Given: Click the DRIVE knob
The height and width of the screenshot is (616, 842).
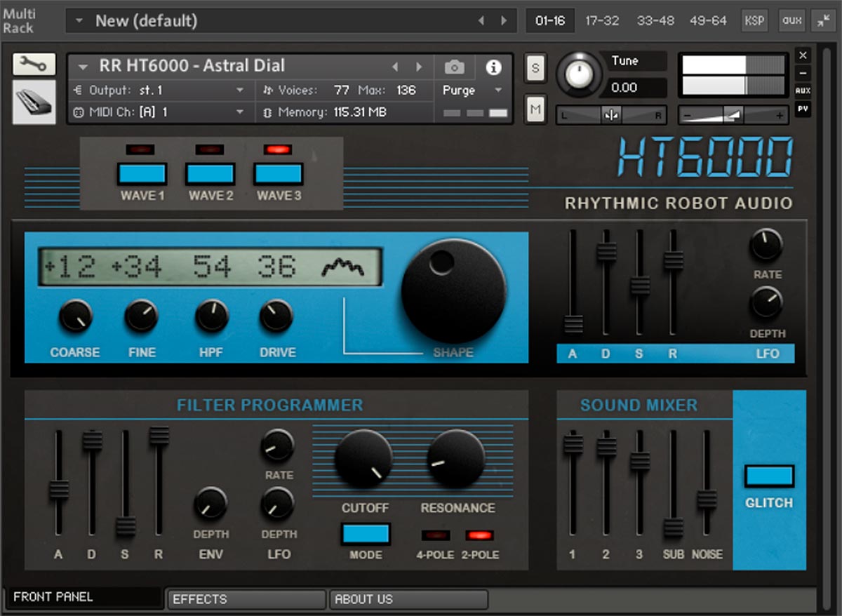Looking at the screenshot, I should [276, 316].
